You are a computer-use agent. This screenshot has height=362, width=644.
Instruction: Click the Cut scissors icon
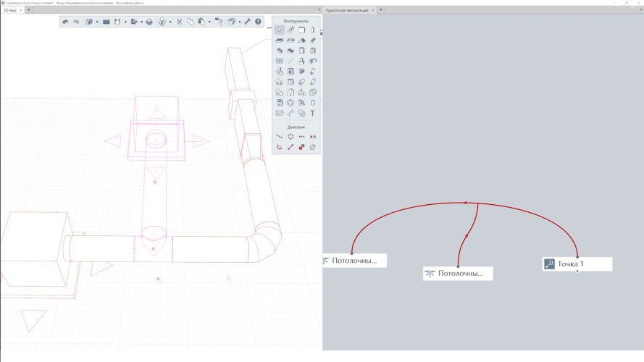179,22
